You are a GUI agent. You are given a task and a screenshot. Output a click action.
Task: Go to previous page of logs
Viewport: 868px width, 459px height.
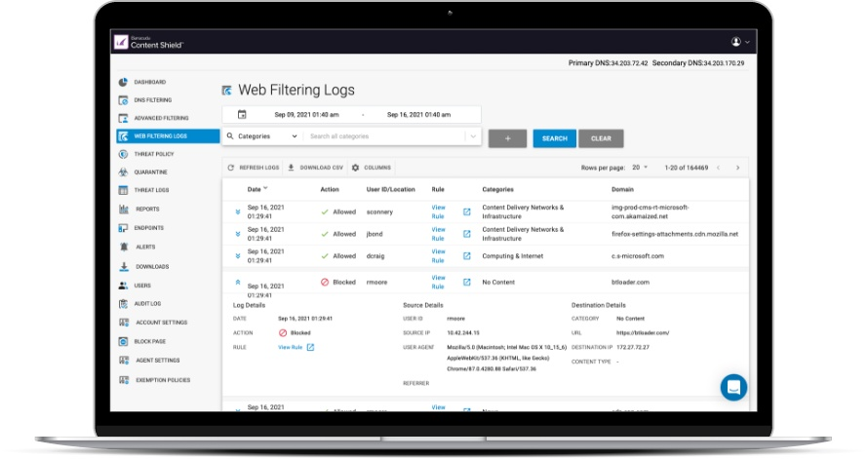pos(719,168)
